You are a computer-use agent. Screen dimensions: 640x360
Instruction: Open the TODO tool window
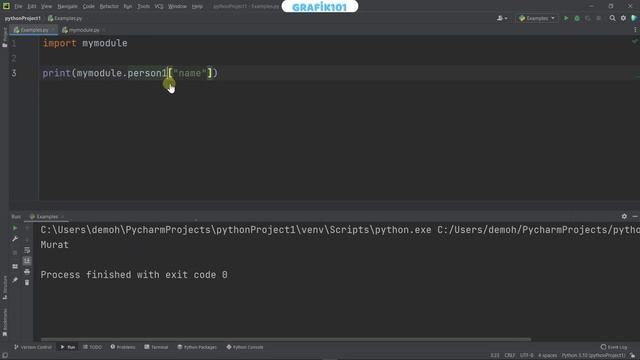pos(92,347)
